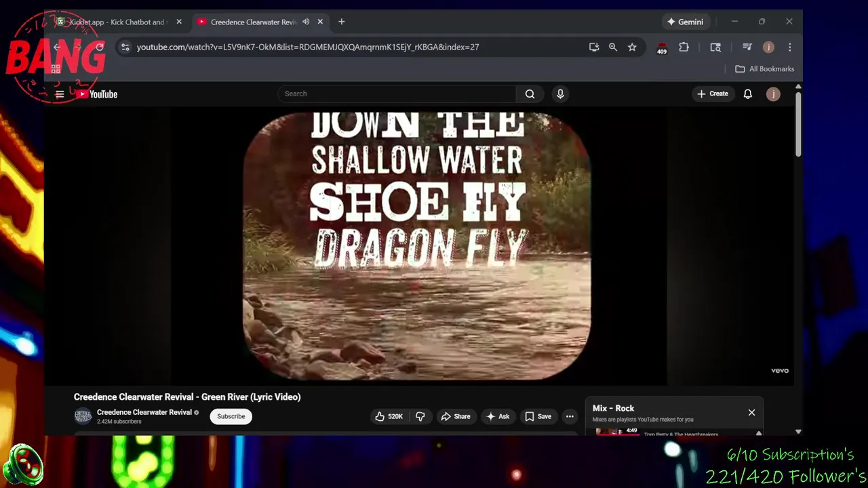
Task: Open Chrome's three-dot menu
Action: click(x=790, y=47)
